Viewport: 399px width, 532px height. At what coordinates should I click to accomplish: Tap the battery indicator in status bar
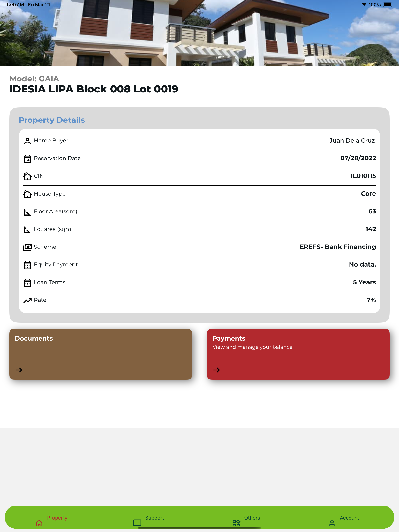(388, 4)
